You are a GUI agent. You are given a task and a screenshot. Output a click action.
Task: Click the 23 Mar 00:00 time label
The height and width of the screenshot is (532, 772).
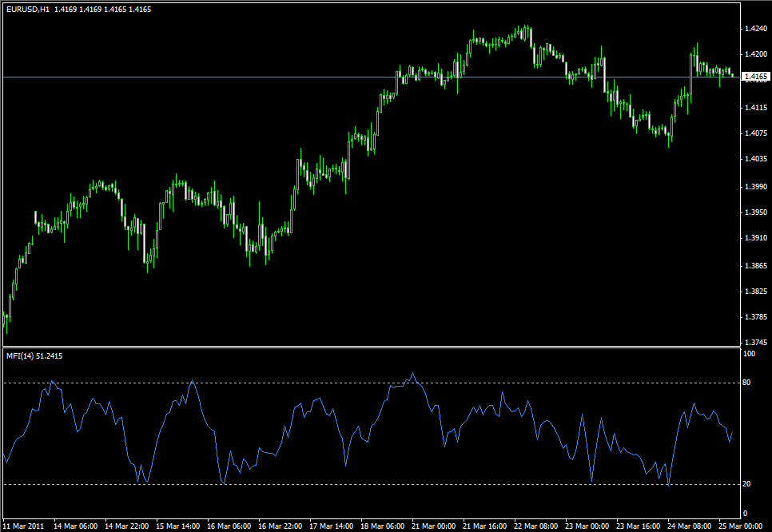coord(587,526)
